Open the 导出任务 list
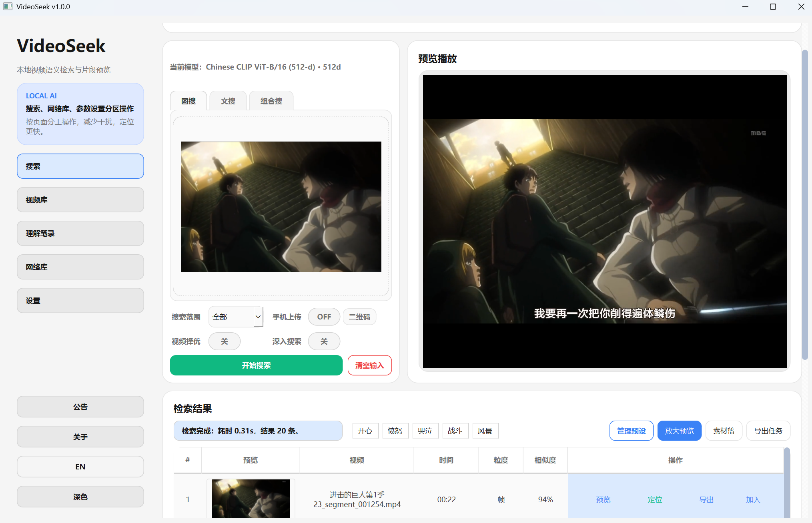Image resolution: width=812 pixels, height=523 pixels. [x=768, y=431]
